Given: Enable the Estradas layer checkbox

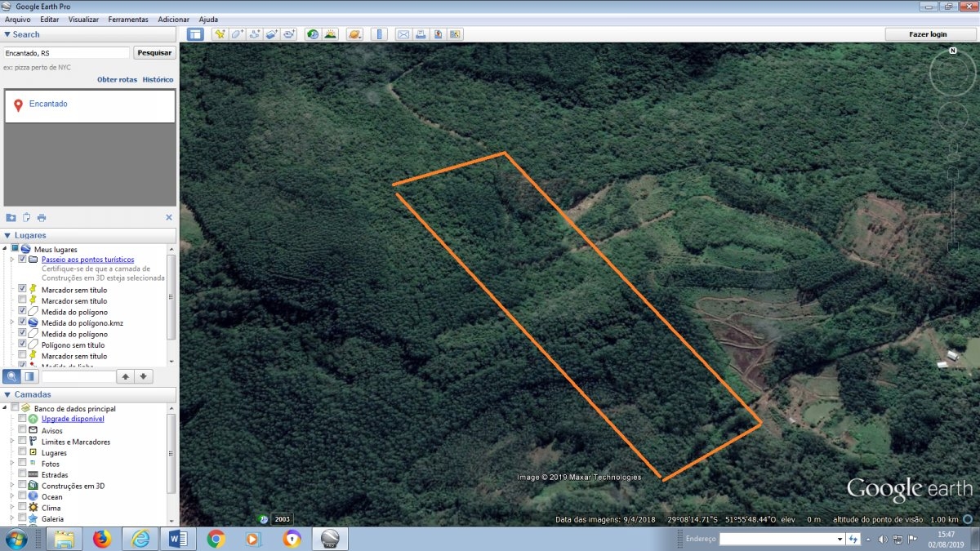Looking at the screenshot, I should [22, 474].
